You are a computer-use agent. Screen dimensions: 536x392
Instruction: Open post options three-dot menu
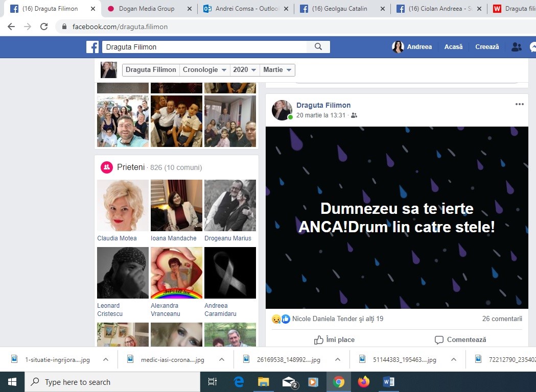pos(519,104)
